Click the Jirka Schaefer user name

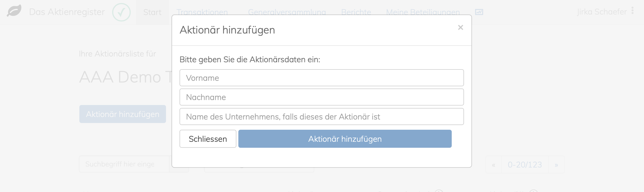602,12
